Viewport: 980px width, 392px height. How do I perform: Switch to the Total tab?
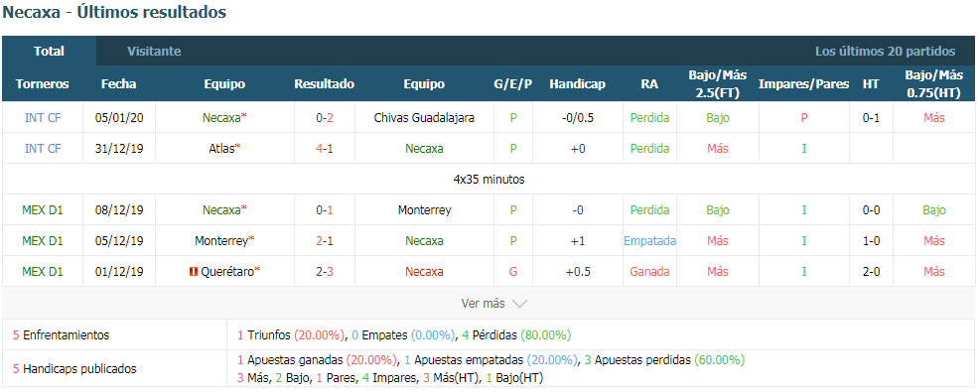[49, 52]
